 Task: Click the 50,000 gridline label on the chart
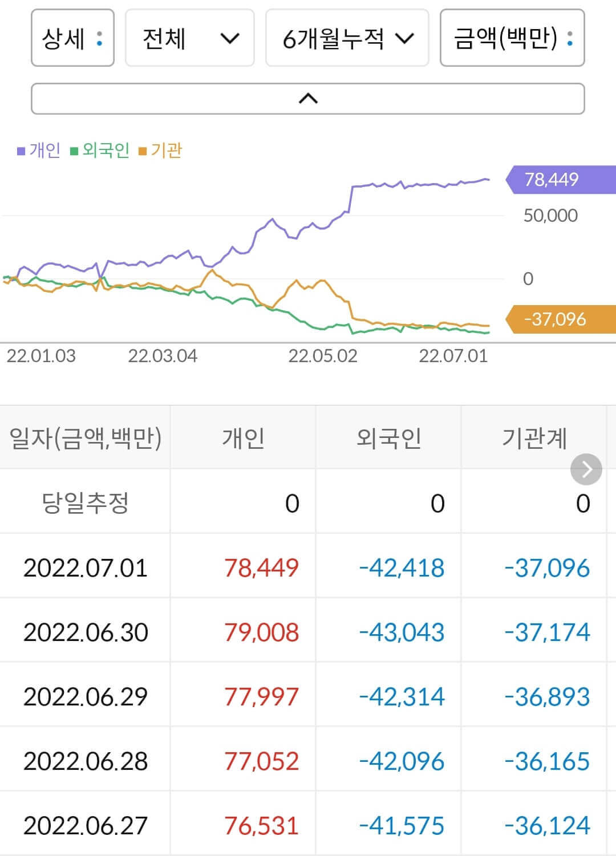pos(549,216)
